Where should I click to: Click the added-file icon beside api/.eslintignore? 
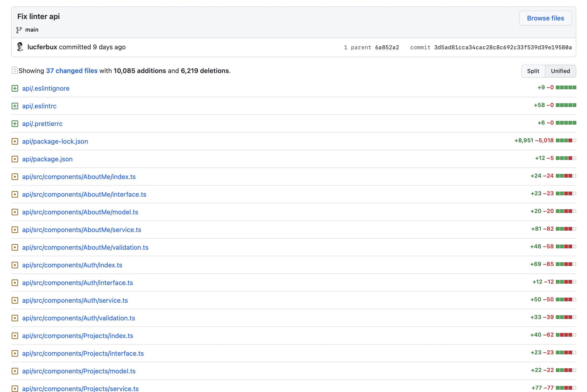[15, 88]
